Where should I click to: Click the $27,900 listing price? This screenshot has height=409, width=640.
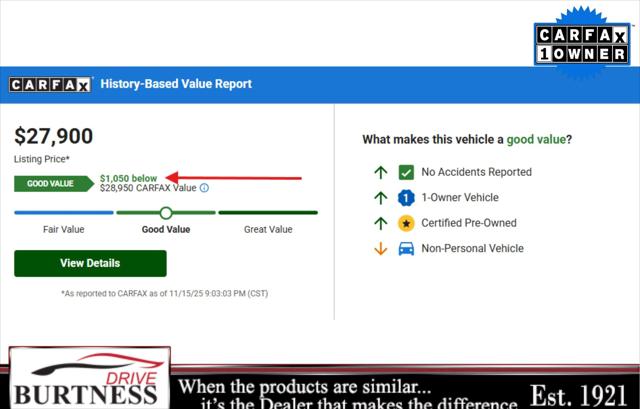[x=53, y=137]
